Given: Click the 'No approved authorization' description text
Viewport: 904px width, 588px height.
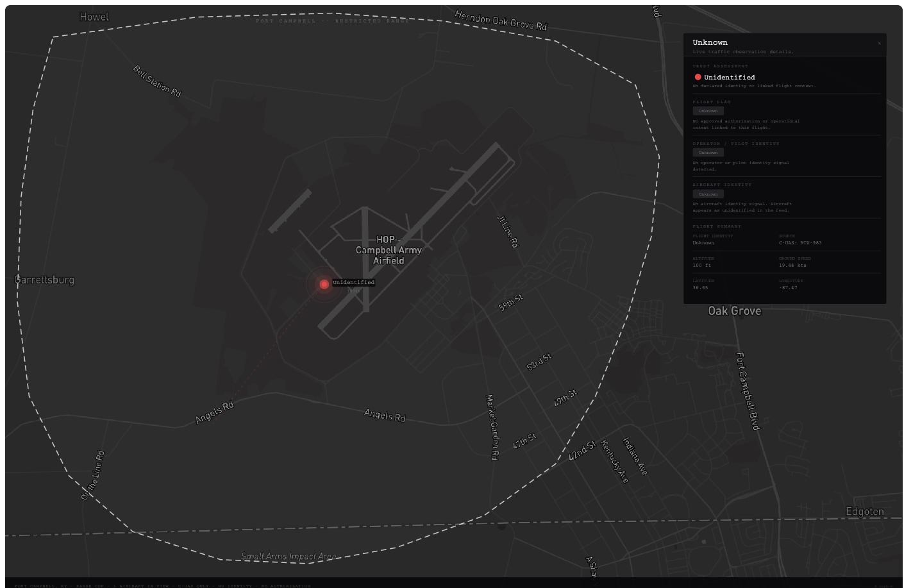Looking at the screenshot, I should 746,124.
